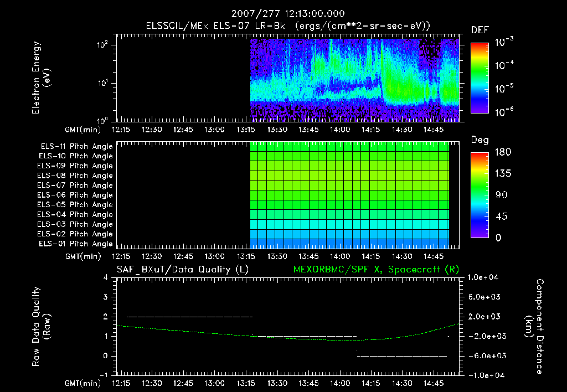The width and height of the screenshot is (567, 392).
Task: Select the ELS-02 Pitch Angle label
Action: pyautogui.click(x=75, y=234)
